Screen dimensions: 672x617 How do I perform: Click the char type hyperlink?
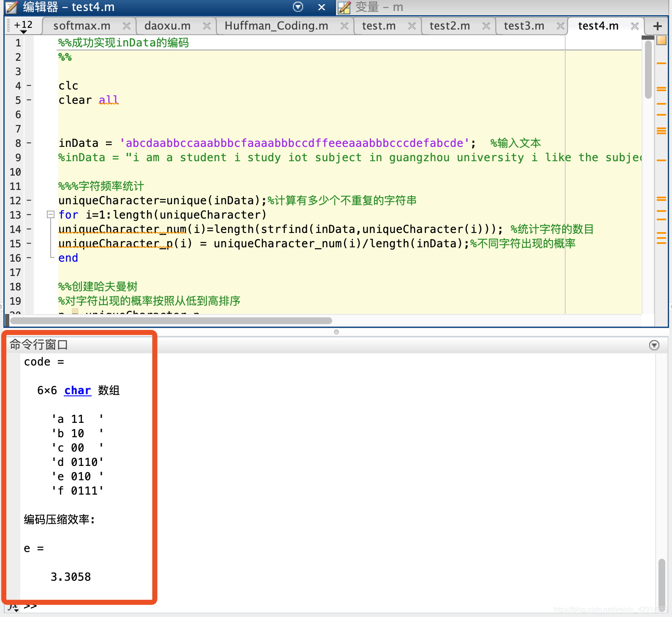point(78,390)
